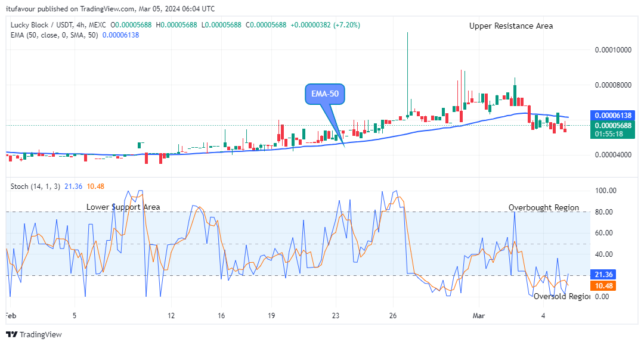Click the Feb date label on time axis
This screenshot has height=345, width=644.
click(x=11, y=315)
